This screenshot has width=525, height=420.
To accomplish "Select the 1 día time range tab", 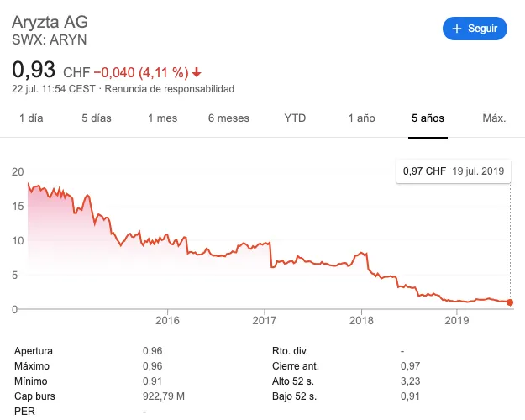I will (x=31, y=118).
